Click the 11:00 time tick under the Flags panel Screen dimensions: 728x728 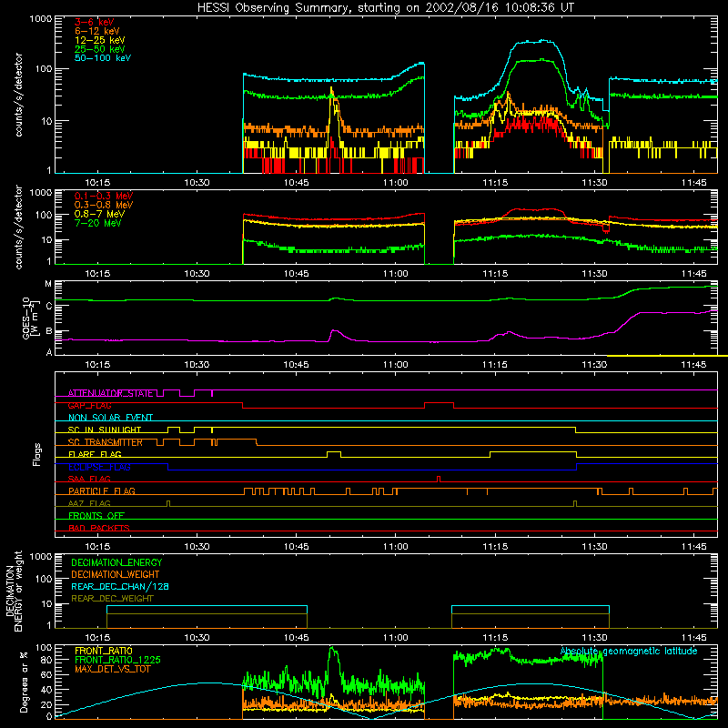coord(396,547)
